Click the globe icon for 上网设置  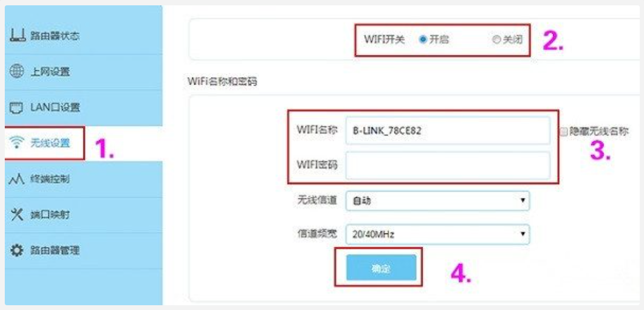(17, 72)
